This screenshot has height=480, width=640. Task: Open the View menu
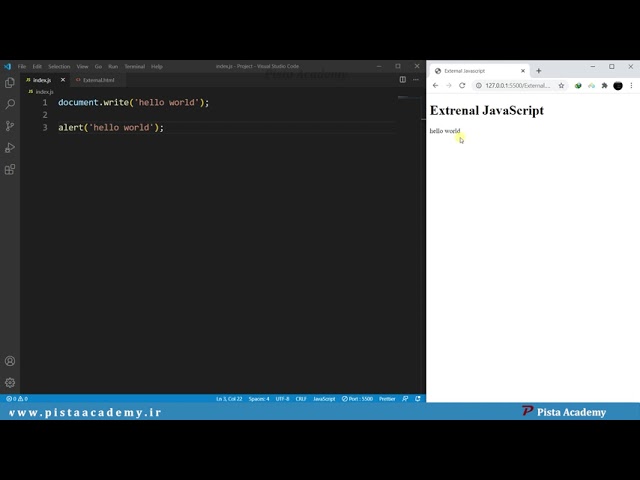[82, 66]
